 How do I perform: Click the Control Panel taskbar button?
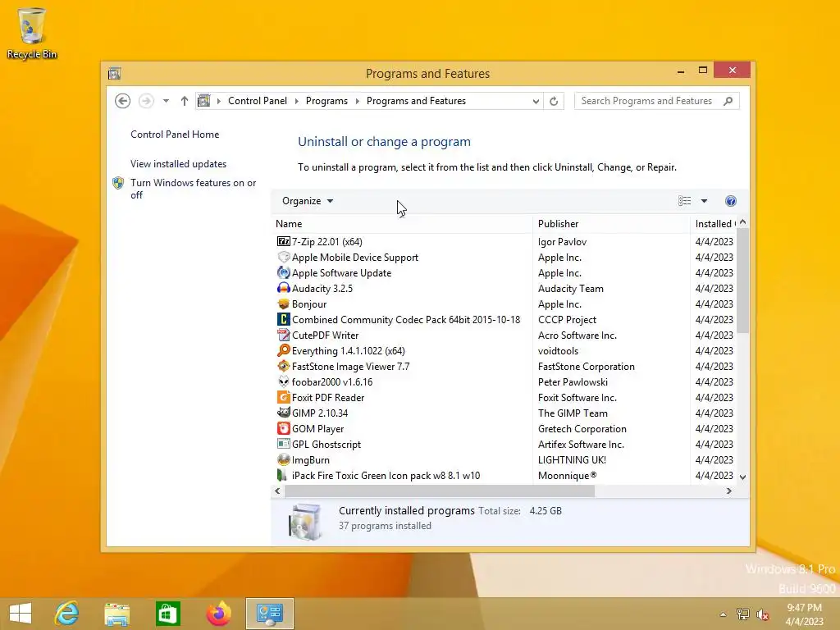pyautogui.click(x=269, y=614)
